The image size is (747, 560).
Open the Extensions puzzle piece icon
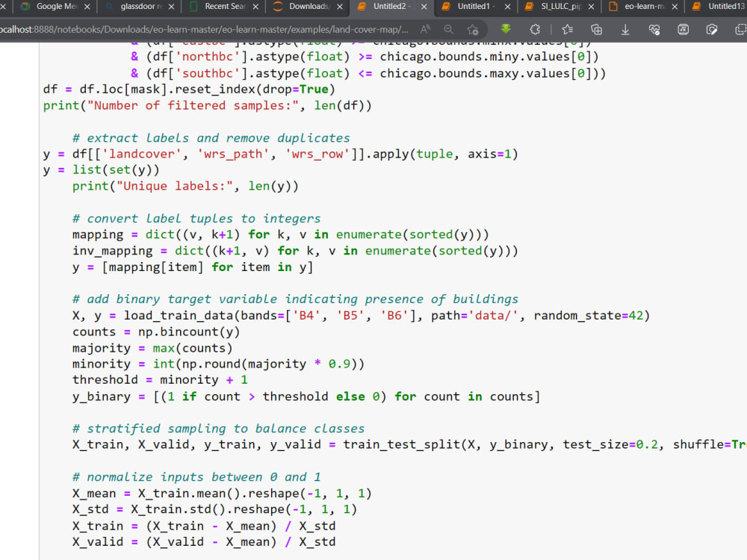tap(535, 30)
